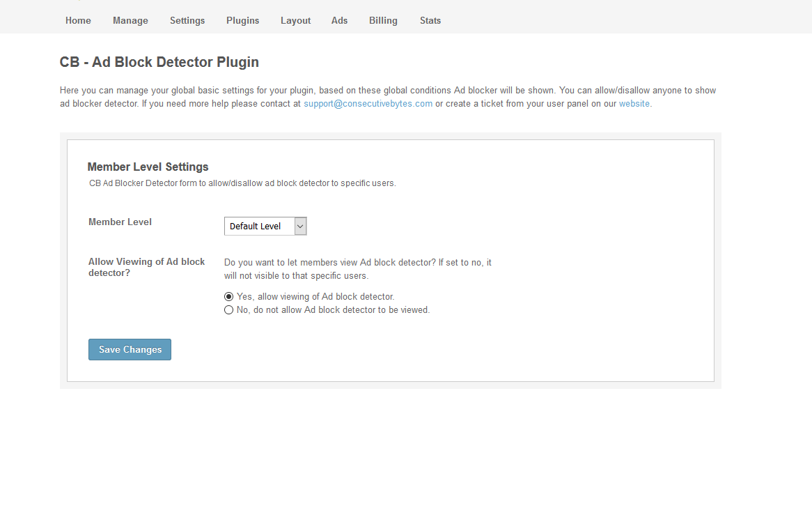Click label text 'Yes, allow viewing of Ad block detector'

[315, 297]
